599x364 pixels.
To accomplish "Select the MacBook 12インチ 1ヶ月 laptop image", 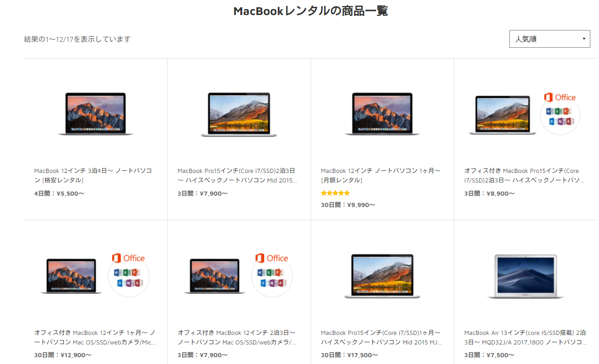I will point(382,114).
